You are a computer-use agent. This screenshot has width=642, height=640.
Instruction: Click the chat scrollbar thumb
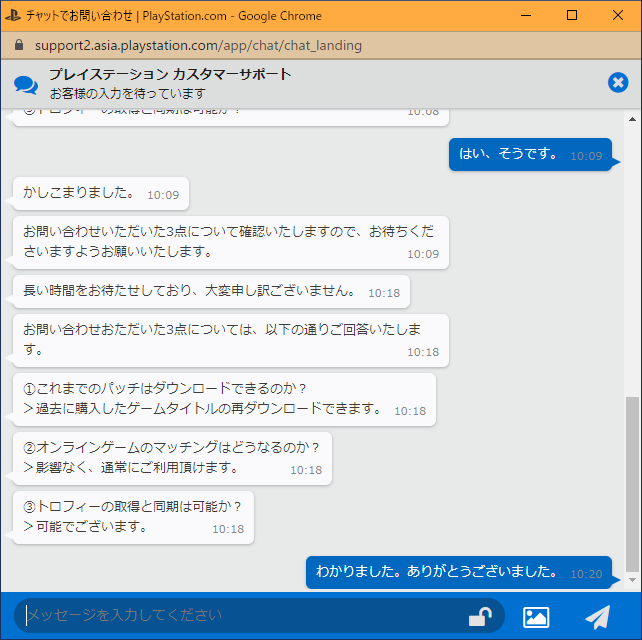633,484
